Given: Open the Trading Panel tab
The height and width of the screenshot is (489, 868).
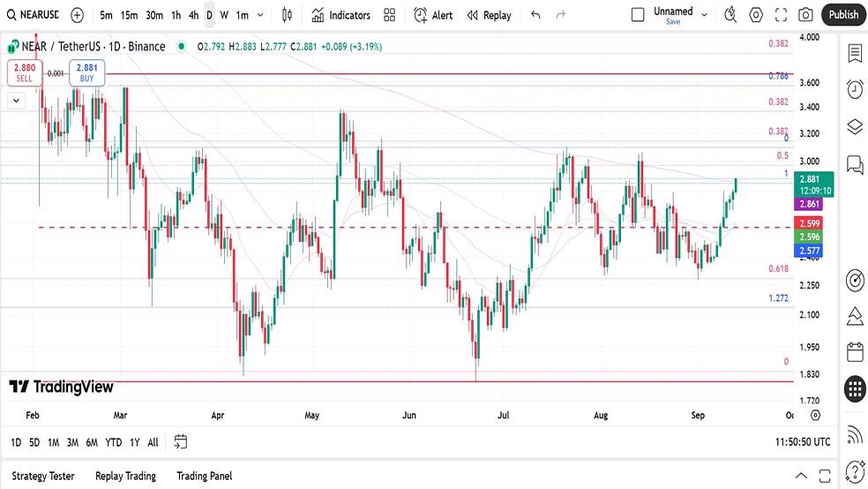Looking at the screenshot, I should coord(205,476).
